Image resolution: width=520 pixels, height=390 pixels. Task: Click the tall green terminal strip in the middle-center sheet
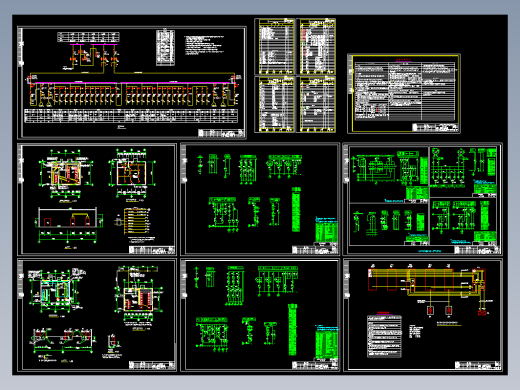coord(296,210)
